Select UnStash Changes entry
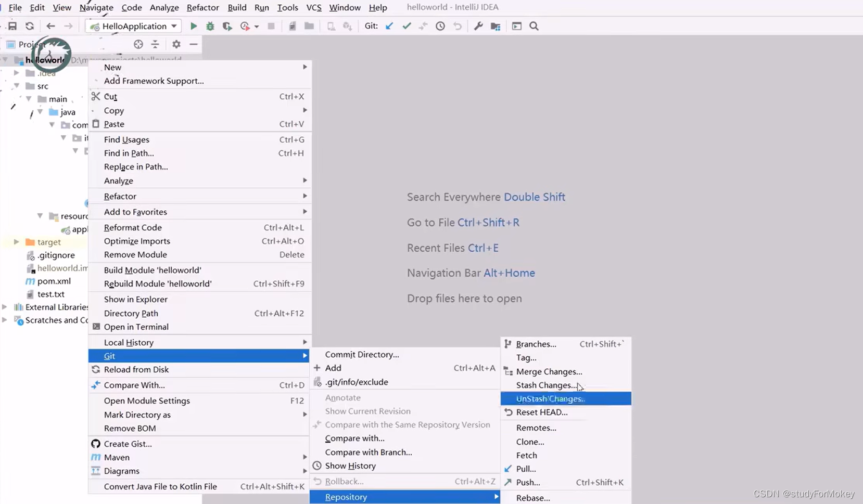 tap(566, 398)
